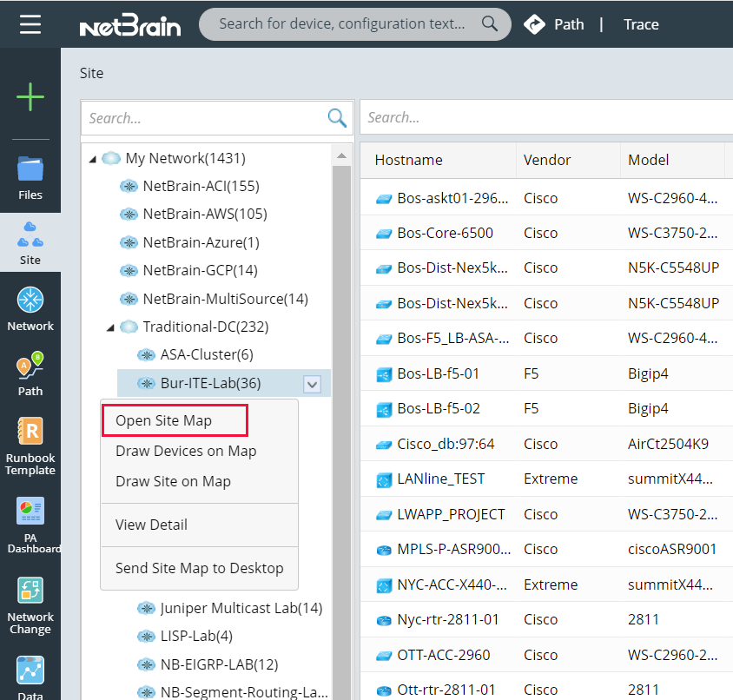Viewport: 733px width, 700px height.
Task: Click the green plus icon to create new
Action: tap(30, 97)
